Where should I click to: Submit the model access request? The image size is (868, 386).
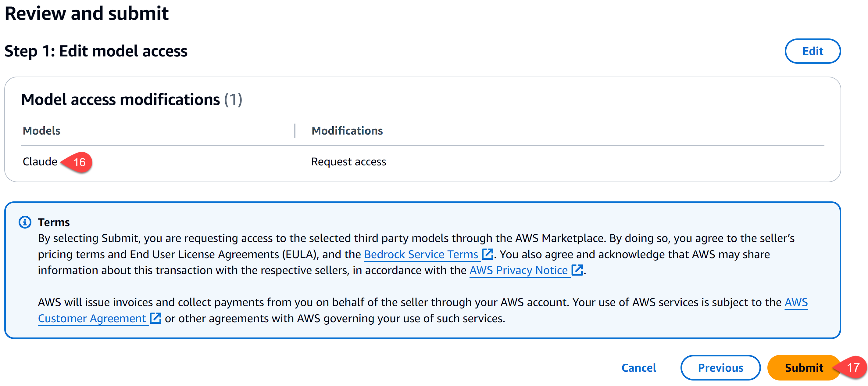(x=804, y=367)
